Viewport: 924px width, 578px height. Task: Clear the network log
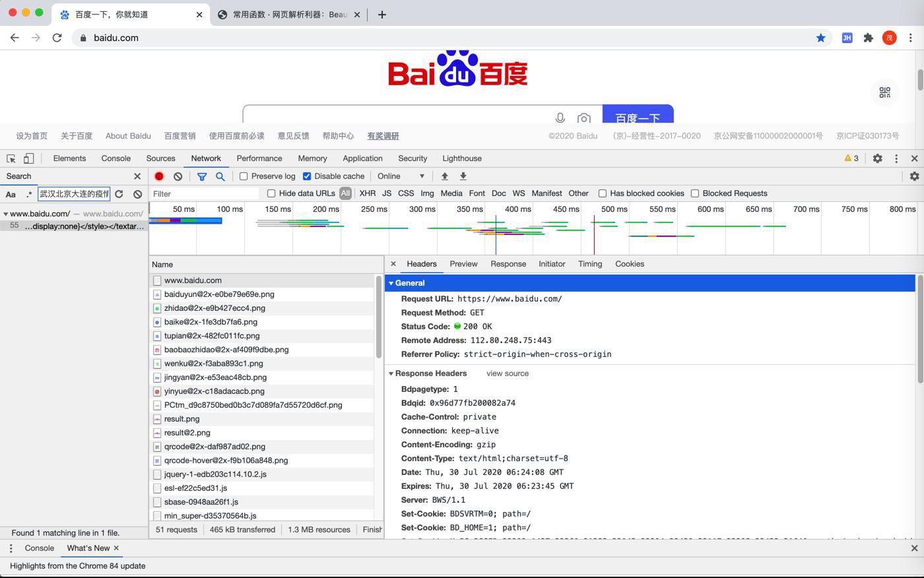(x=178, y=176)
